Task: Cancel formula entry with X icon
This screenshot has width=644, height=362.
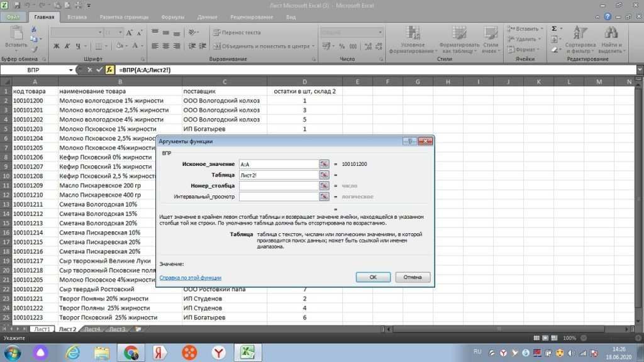Action: 90,70
